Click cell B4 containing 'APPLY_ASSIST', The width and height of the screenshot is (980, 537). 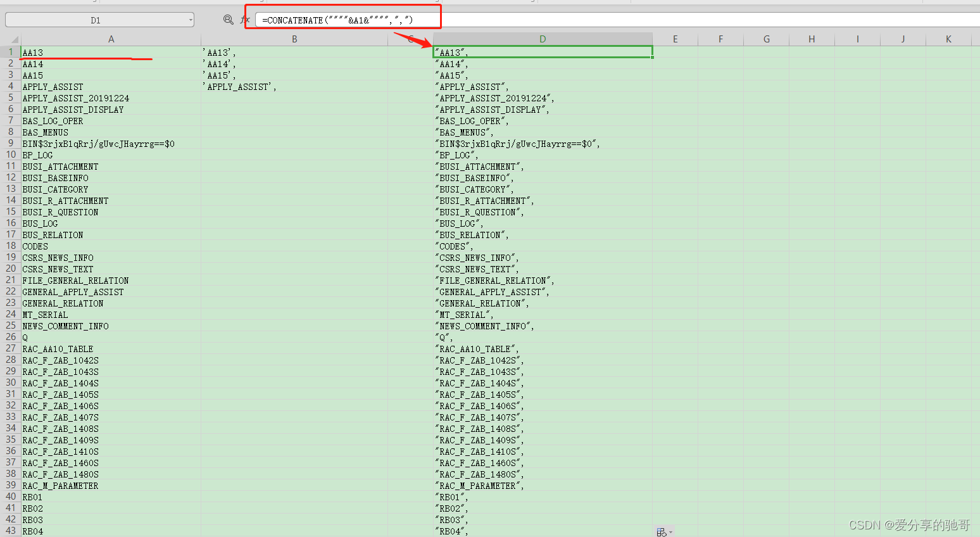pos(294,87)
